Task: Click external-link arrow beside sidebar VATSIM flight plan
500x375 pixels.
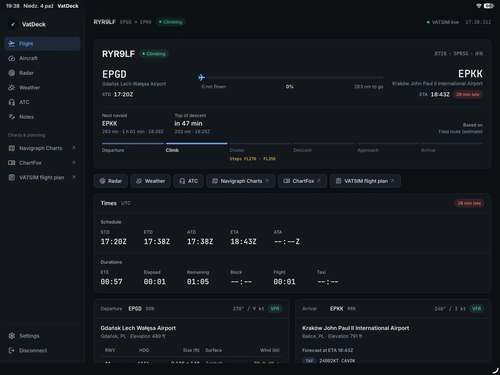Action: click(73, 177)
